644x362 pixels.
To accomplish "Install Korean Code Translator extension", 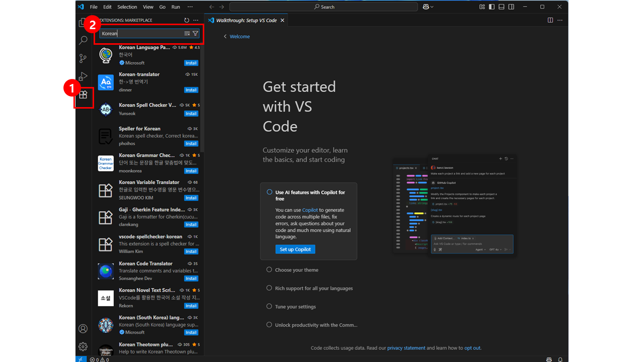I will 191,279.
